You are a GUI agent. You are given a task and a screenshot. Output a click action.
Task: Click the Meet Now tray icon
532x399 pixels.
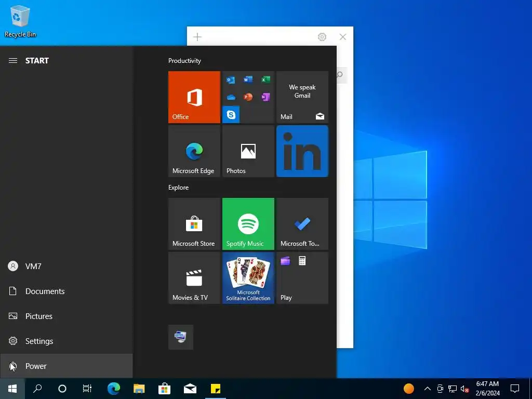click(x=440, y=389)
